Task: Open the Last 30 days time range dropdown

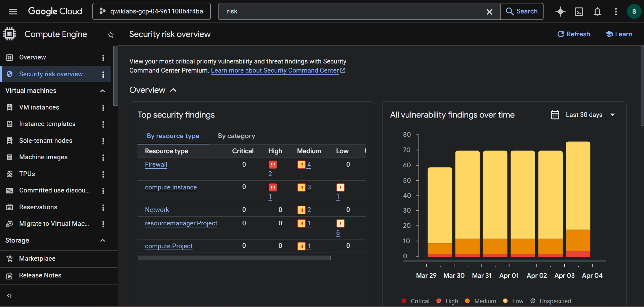Action: [x=584, y=115]
